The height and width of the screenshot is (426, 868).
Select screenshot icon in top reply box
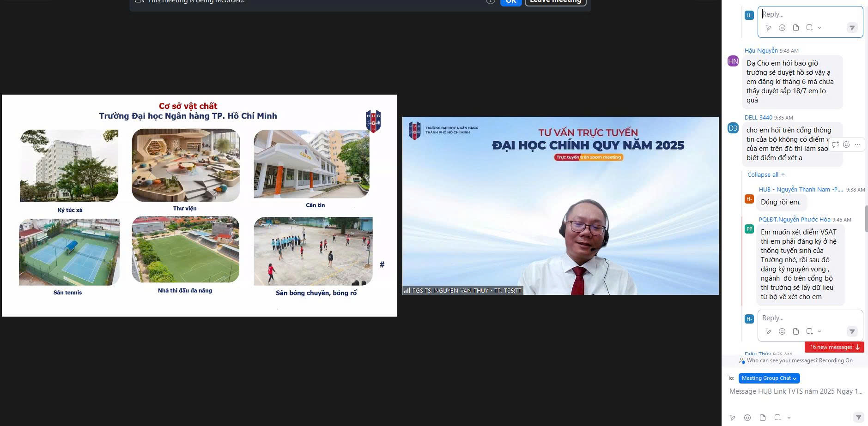809,28
